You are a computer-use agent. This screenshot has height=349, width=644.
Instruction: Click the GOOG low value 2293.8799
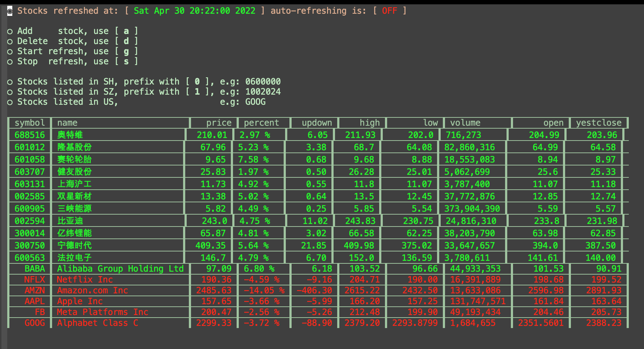(x=415, y=323)
